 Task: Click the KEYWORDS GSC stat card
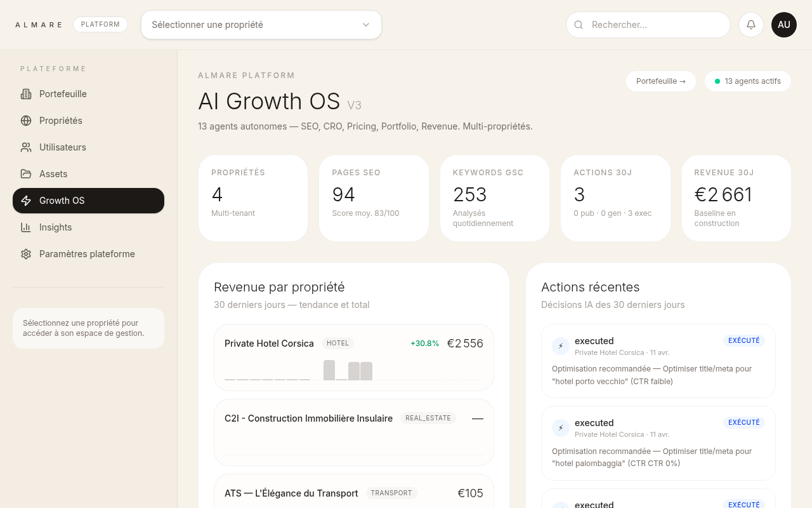[x=495, y=198]
